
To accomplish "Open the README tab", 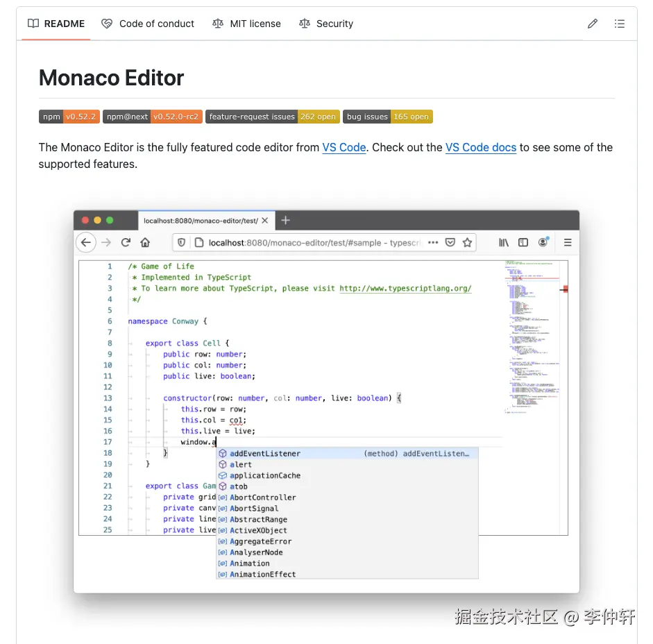I will coord(56,24).
